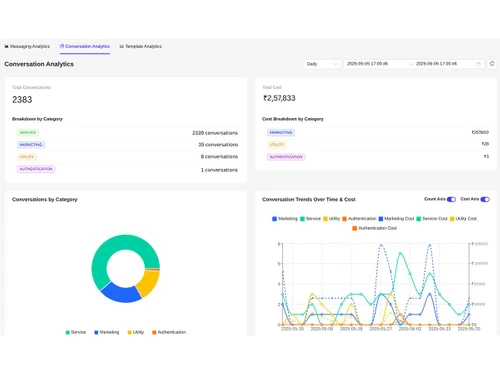Hide the Service series in trends legend
Screen dimensions: 500x375
(310, 219)
